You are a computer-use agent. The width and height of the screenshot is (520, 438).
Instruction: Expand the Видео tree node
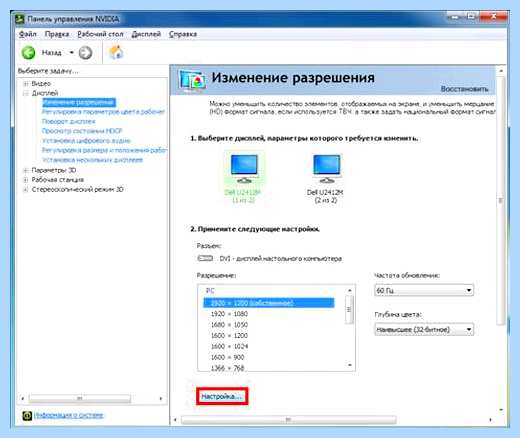click(x=26, y=83)
